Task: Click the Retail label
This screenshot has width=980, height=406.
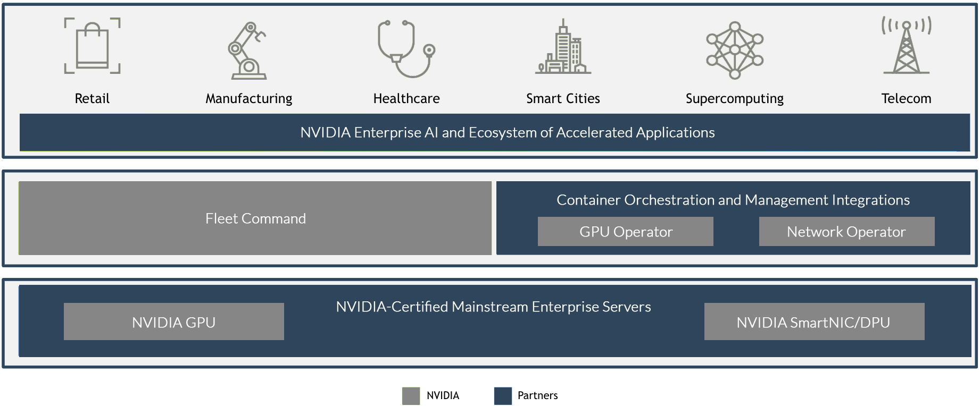Action: click(92, 98)
